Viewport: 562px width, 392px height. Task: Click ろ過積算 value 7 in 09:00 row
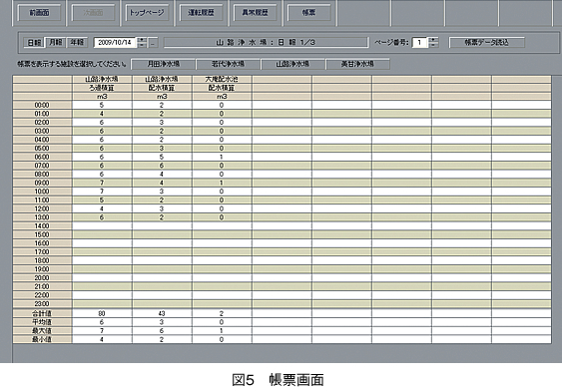coord(102,183)
